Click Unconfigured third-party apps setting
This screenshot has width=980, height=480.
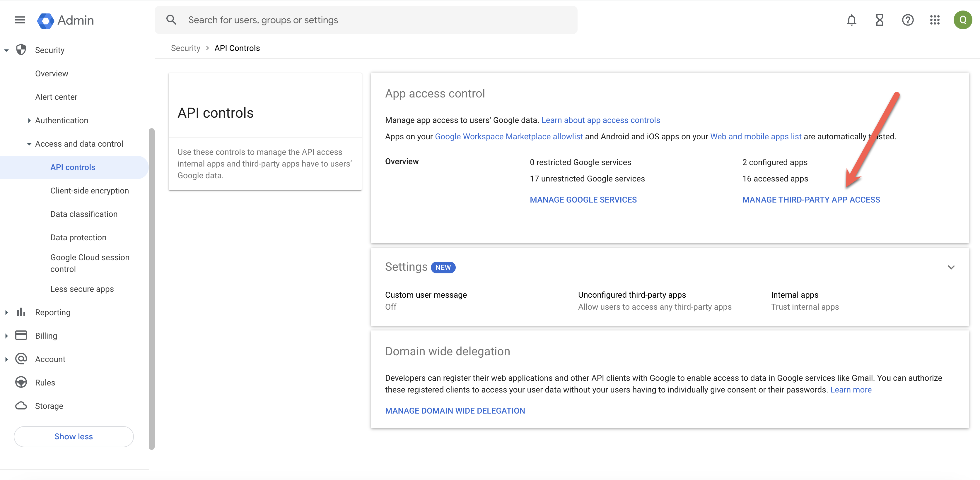pyautogui.click(x=655, y=301)
